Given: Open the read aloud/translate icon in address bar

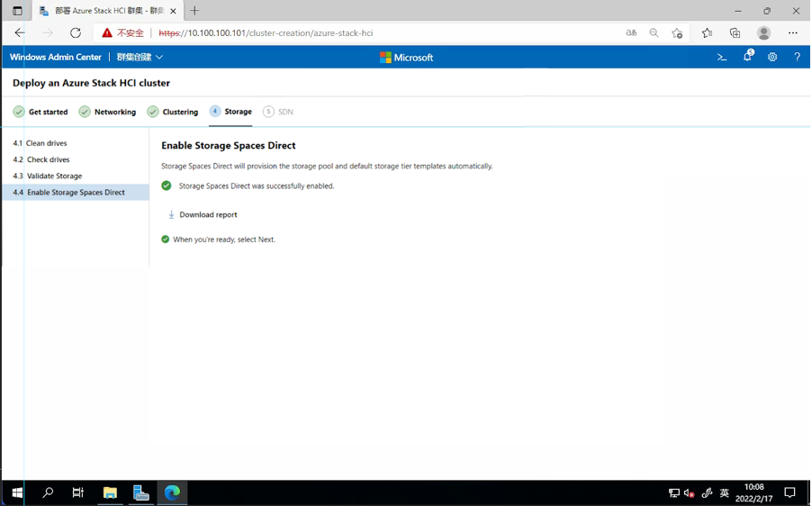Looking at the screenshot, I should pos(631,32).
